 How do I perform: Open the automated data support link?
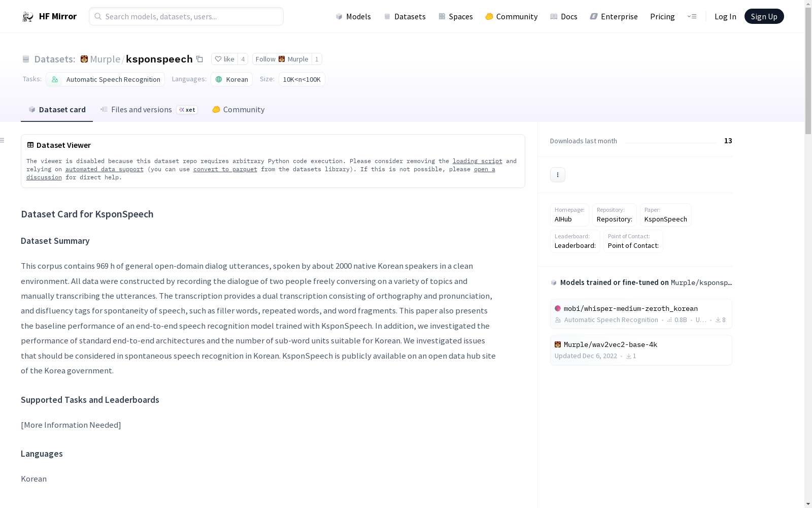(x=105, y=169)
